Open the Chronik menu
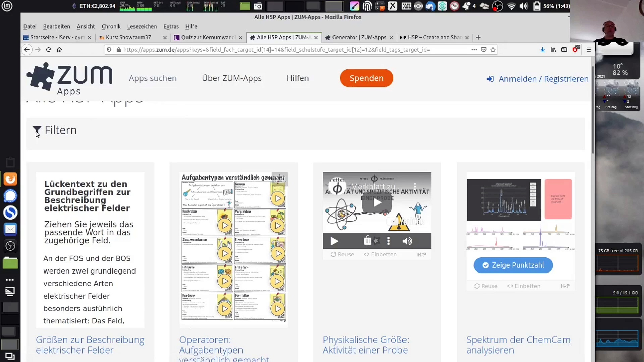This screenshot has width=644, height=362. (x=111, y=26)
